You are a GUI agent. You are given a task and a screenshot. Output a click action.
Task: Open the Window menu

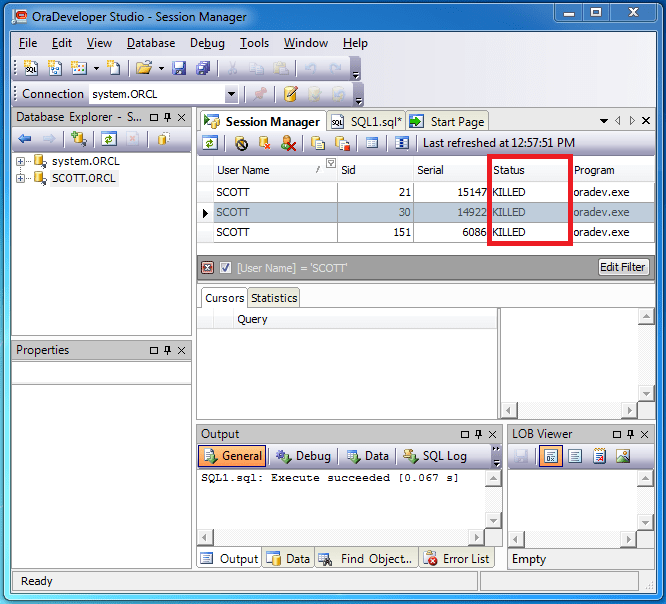coord(306,43)
